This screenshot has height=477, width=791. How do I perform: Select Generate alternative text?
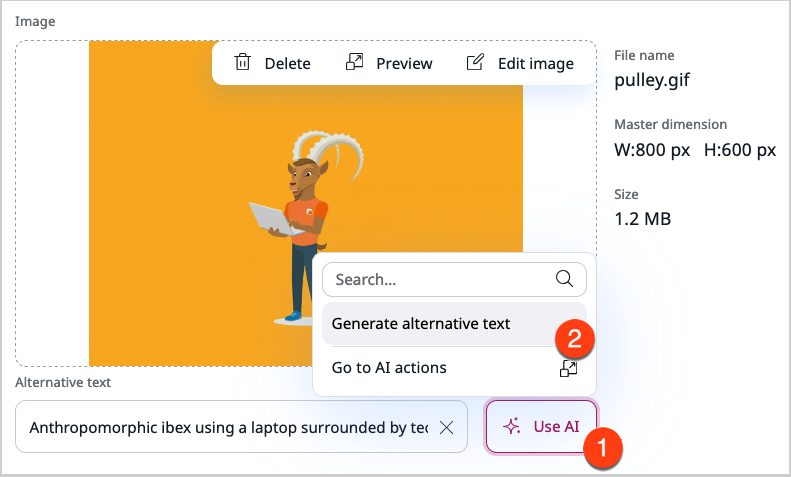click(x=421, y=323)
